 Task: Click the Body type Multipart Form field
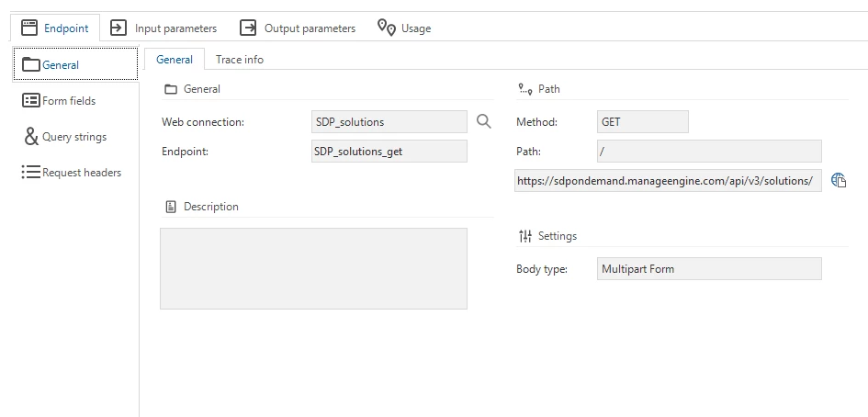coord(709,269)
